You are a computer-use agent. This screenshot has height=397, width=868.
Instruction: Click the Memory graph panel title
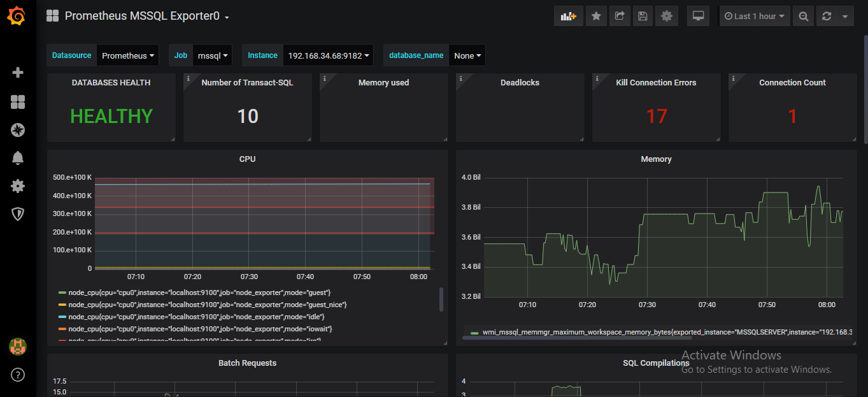657,159
